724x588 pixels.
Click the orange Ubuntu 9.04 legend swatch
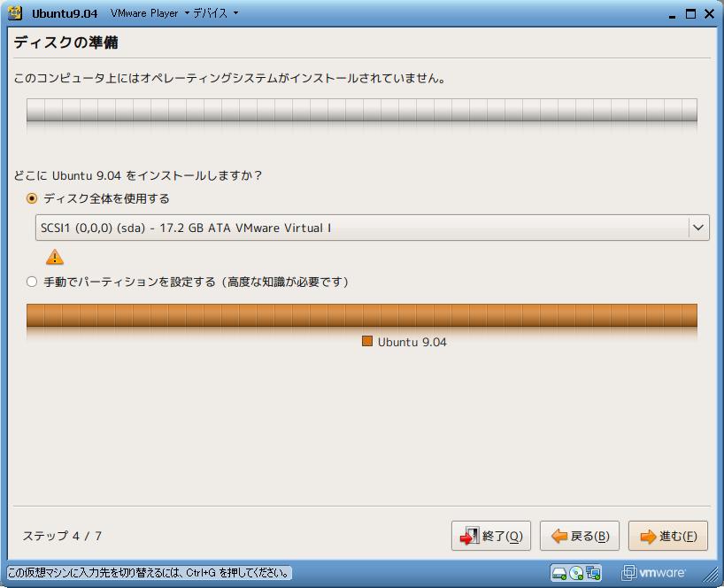[367, 341]
